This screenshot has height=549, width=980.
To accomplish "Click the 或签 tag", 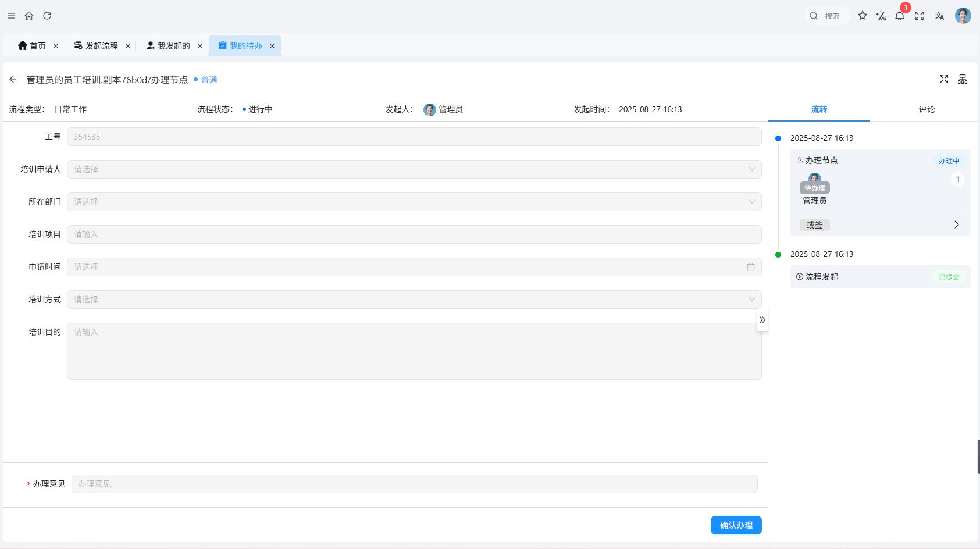I will 814,225.
